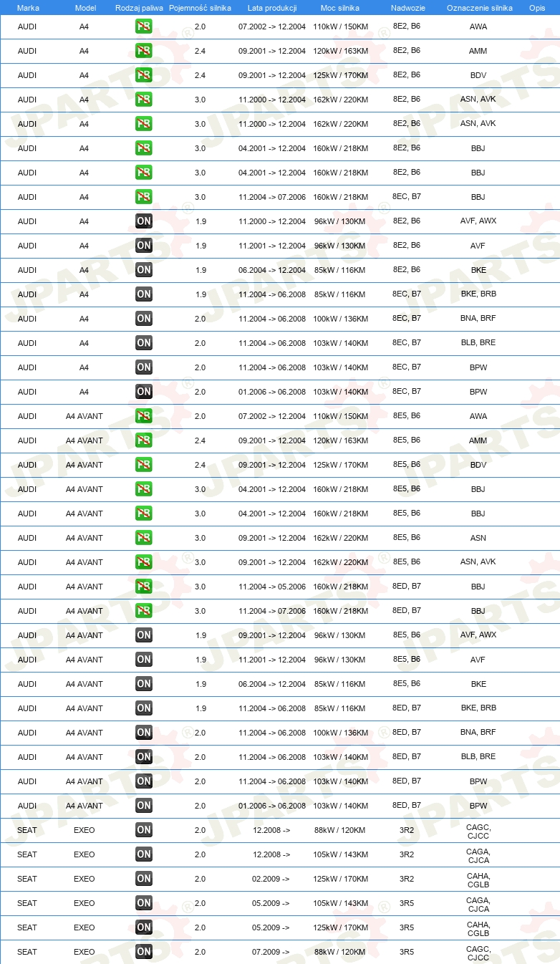The image size is (560, 964).
Task: Click the Moc silnika column header
Action: (x=340, y=8)
